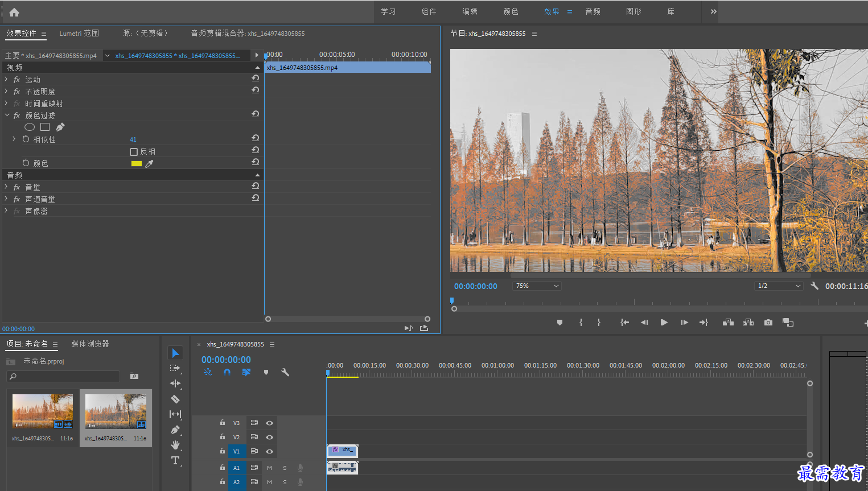Search in the project panel field
This screenshot has width=868, height=491.
pos(63,376)
